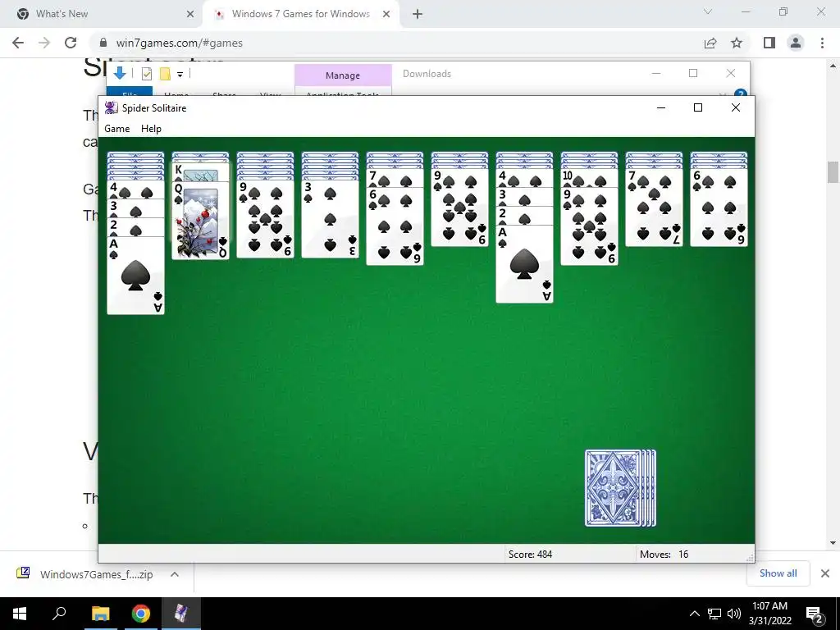This screenshot has height=630, width=840.
Task: Open the tab search dropdown in Chrome
Action: [x=708, y=11]
